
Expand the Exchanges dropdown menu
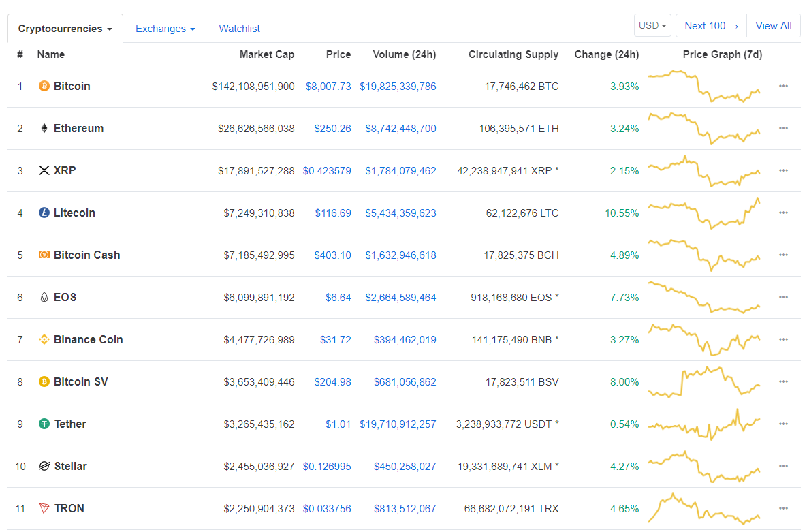[x=165, y=29]
